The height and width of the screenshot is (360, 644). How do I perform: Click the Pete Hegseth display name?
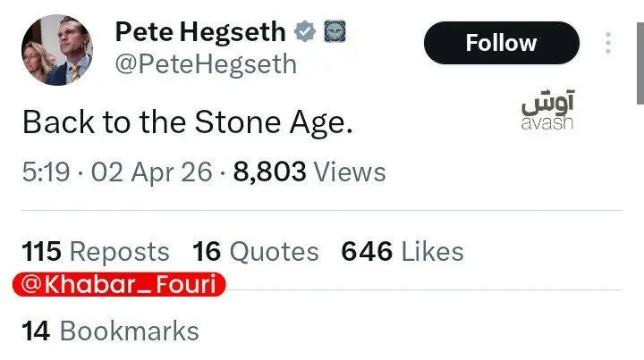pos(200,32)
